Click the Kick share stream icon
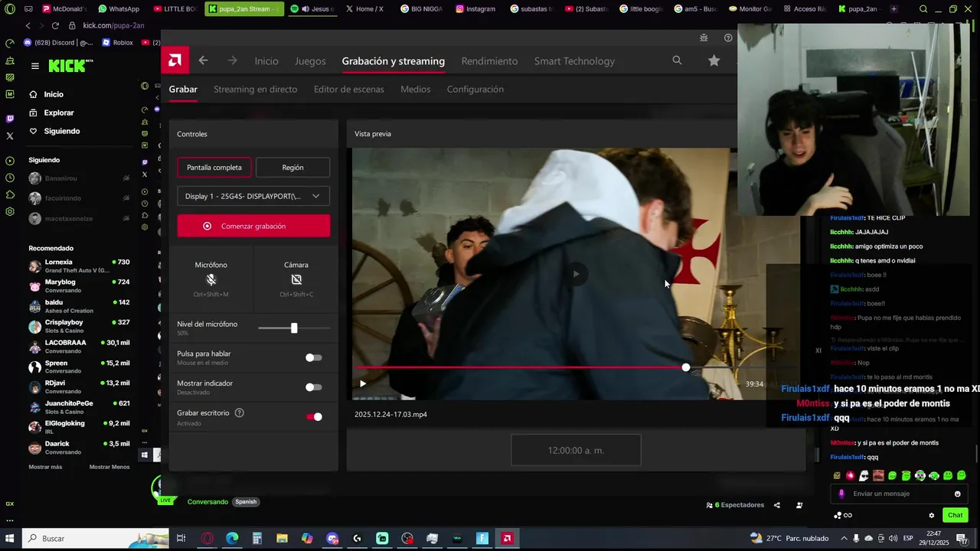 click(x=777, y=505)
